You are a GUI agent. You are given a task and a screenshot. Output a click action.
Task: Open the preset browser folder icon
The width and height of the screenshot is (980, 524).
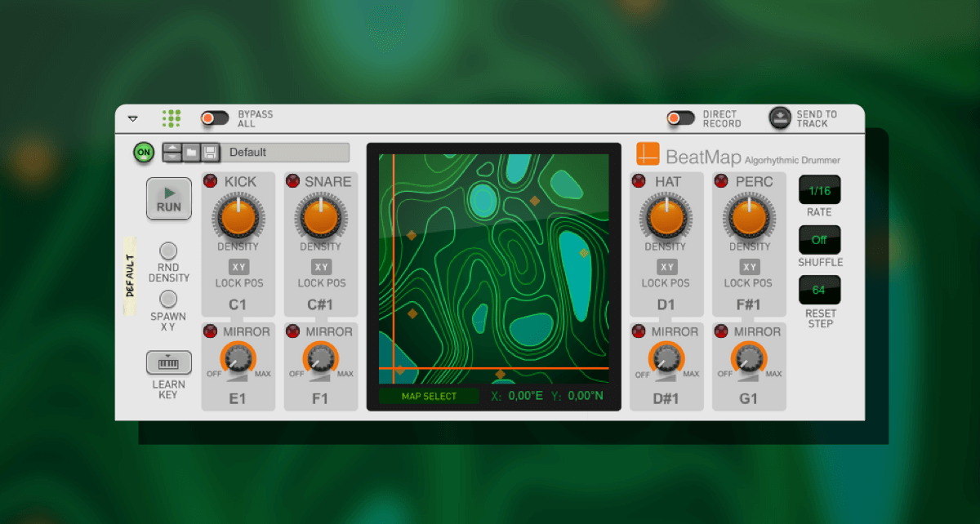point(191,153)
